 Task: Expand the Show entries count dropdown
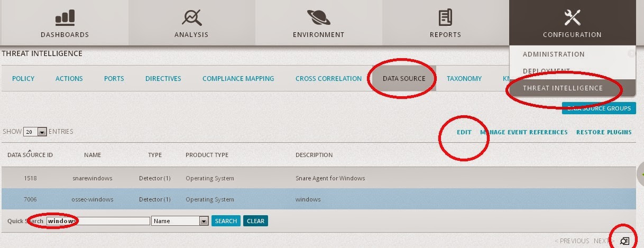point(42,132)
